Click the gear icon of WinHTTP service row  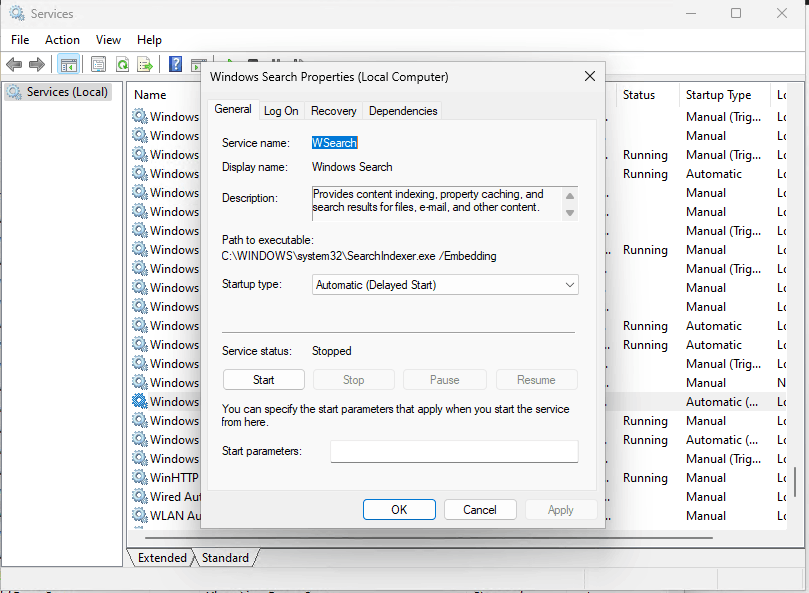tap(140, 477)
